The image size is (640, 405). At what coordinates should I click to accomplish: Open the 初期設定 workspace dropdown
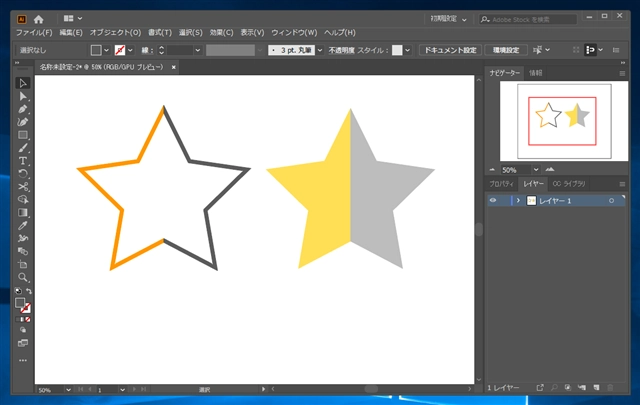449,19
